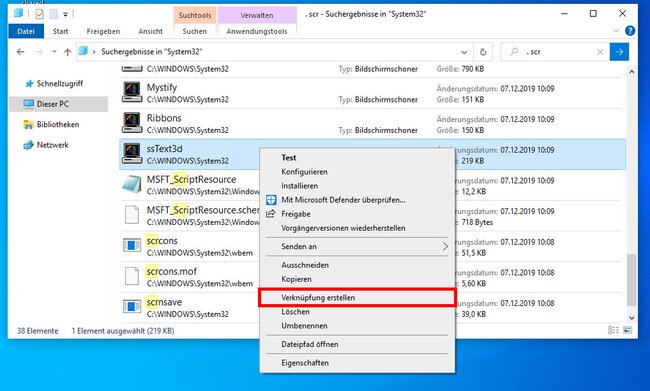The height and width of the screenshot is (391, 650).
Task: Select Dateipfad öffnen
Action: (x=310, y=344)
